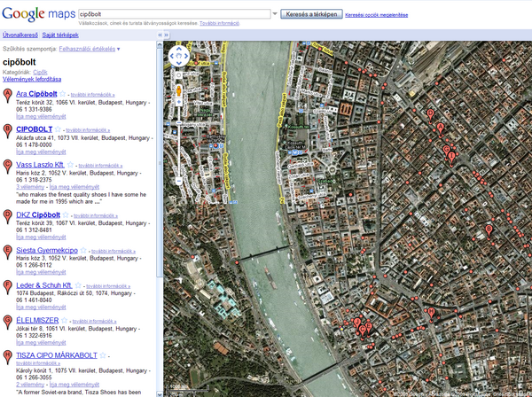Click the red marker A beside Ara Cipőbolt
532x397 pixels.
pyautogui.click(x=7, y=96)
